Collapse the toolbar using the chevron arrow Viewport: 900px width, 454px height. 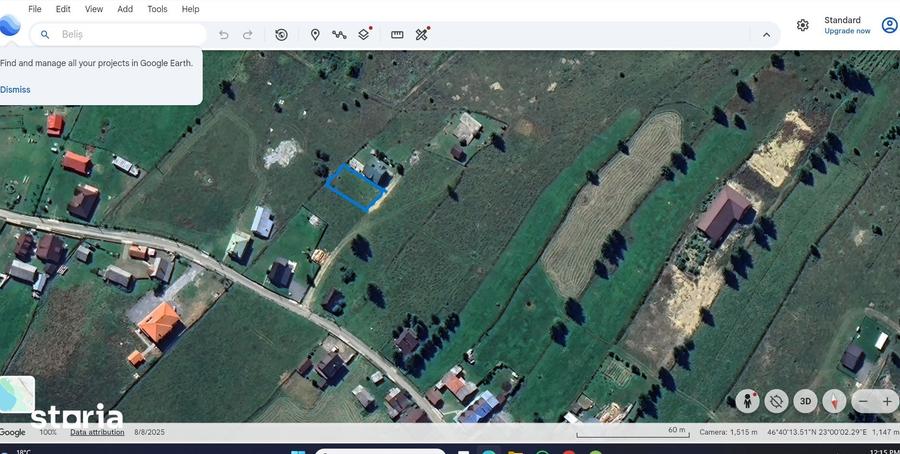pyautogui.click(x=766, y=34)
